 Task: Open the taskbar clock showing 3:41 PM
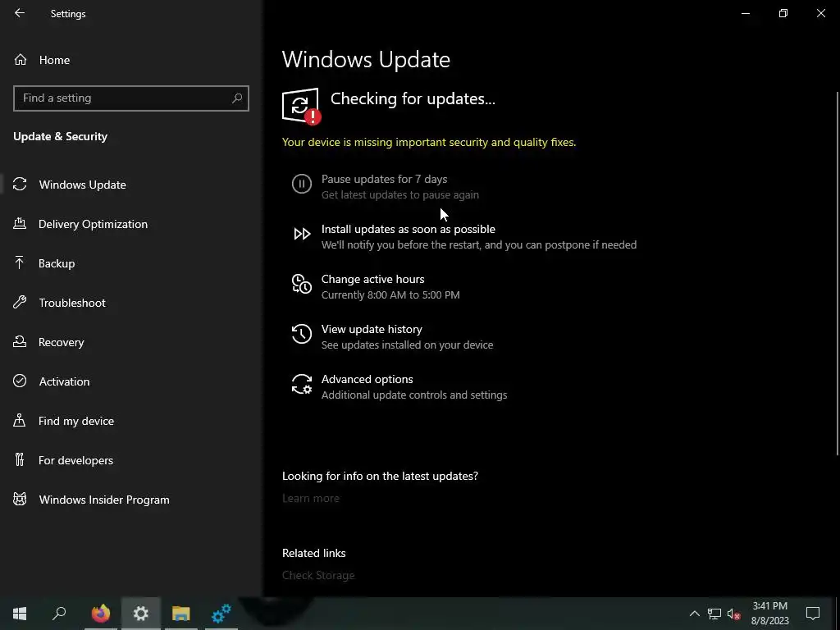pyautogui.click(x=769, y=614)
